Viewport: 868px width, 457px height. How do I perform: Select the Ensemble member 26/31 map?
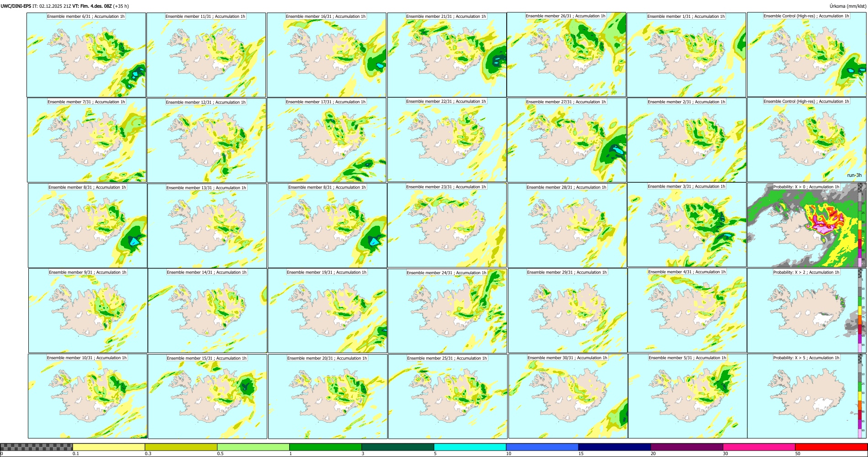566,54
